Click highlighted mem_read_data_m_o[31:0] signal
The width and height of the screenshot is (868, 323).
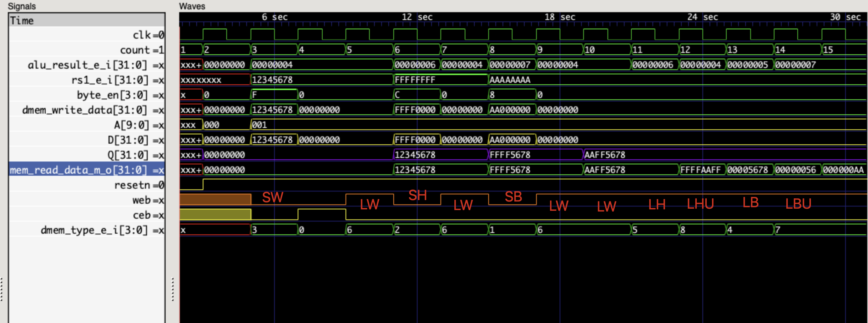(x=87, y=170)
